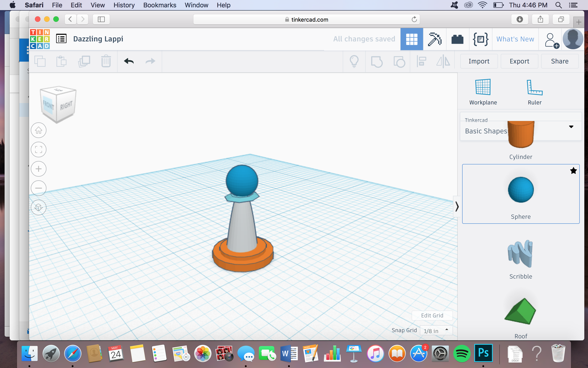Viewport: 588px width, 368px height.
Task: Click the Edit Grid button
Action: 432,315
